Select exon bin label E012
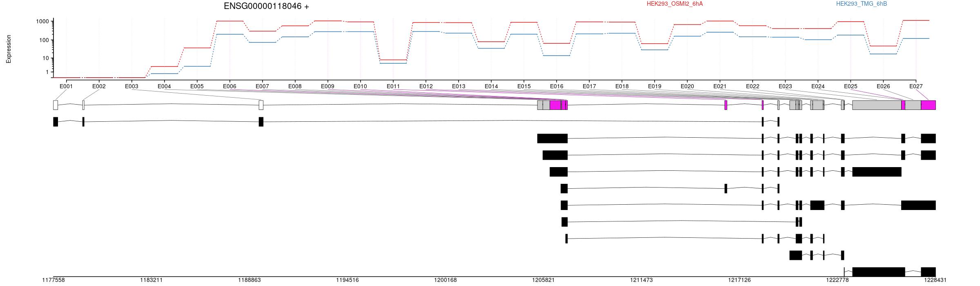This screenshot has width=980, height=286. 426,86
